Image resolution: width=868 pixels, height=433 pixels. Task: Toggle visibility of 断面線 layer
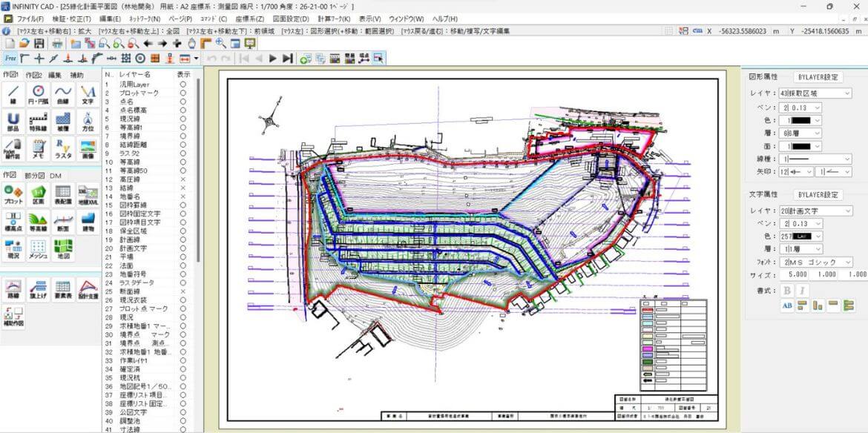tap(183, 291)
